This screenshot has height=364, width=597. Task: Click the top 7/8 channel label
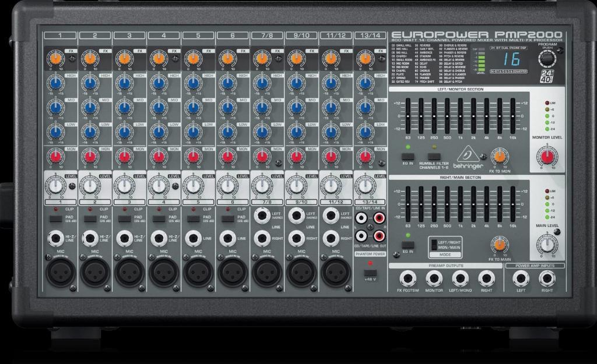(x=267, y=36)
